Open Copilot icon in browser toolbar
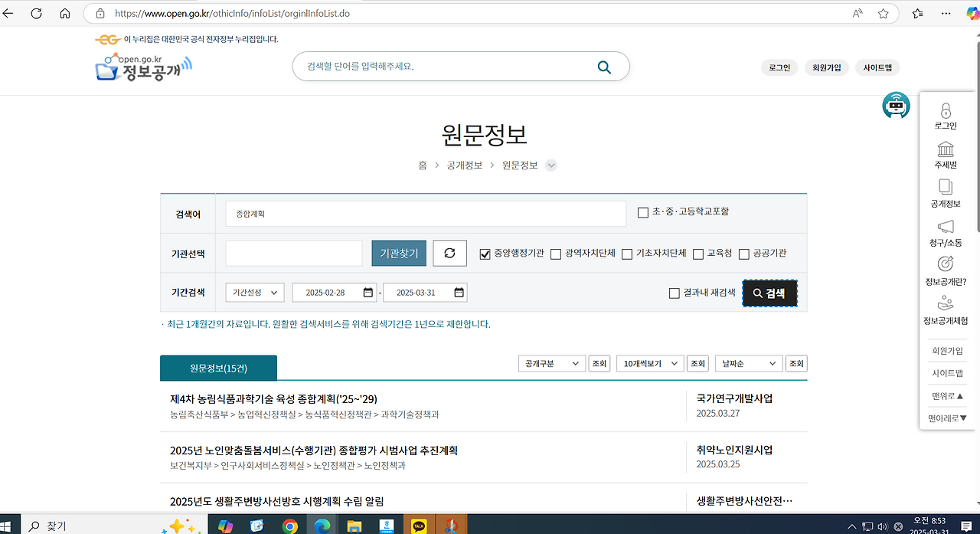The height and width of the screenshot is (534, 980). pyautogui.click(x=972, y=13)
